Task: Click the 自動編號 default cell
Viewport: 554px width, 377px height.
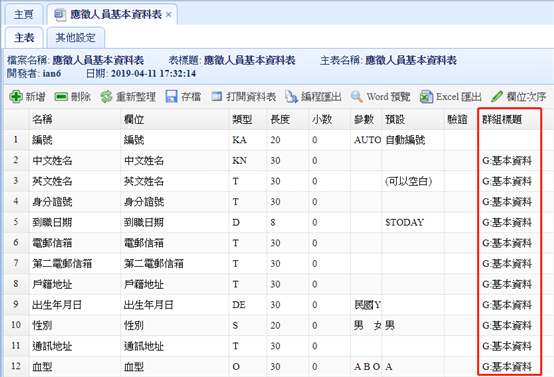Action: click(x=413, y=140)
